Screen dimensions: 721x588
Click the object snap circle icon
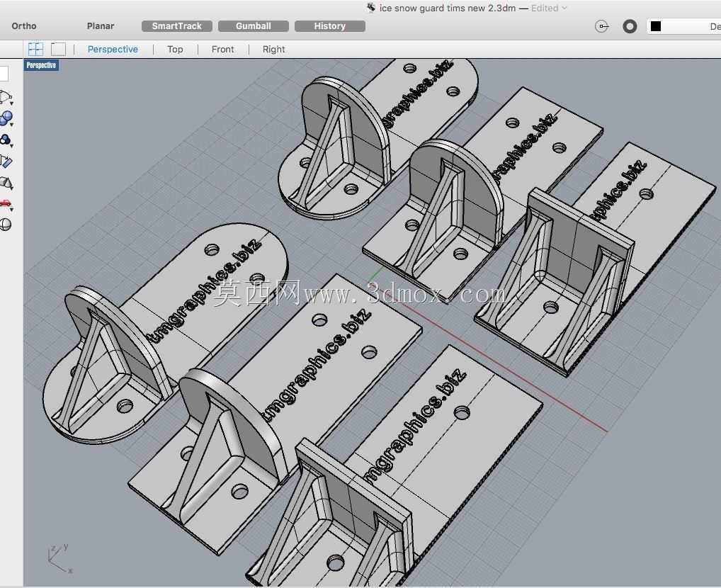coord(602,26)
